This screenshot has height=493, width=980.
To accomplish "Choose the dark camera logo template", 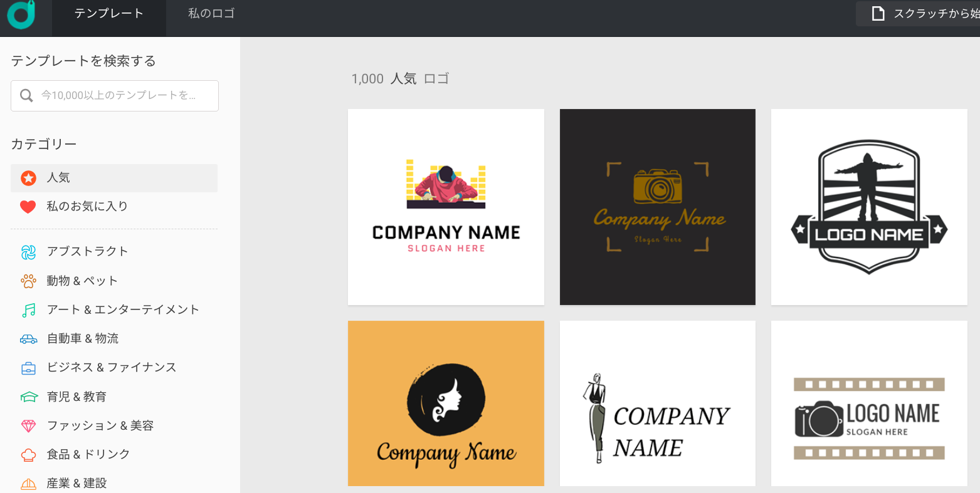I will click(657, 207).
